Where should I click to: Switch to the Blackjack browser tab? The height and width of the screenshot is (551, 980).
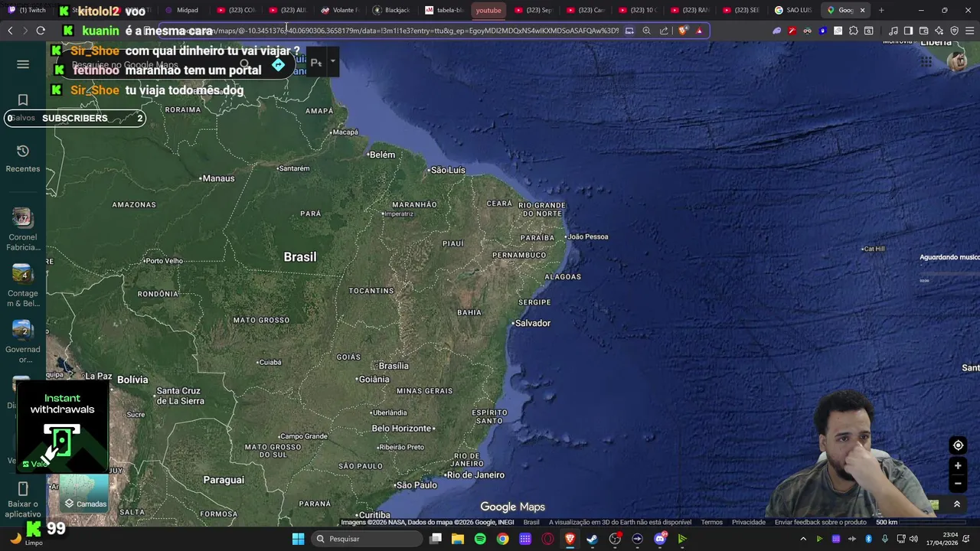coord(391,10)
